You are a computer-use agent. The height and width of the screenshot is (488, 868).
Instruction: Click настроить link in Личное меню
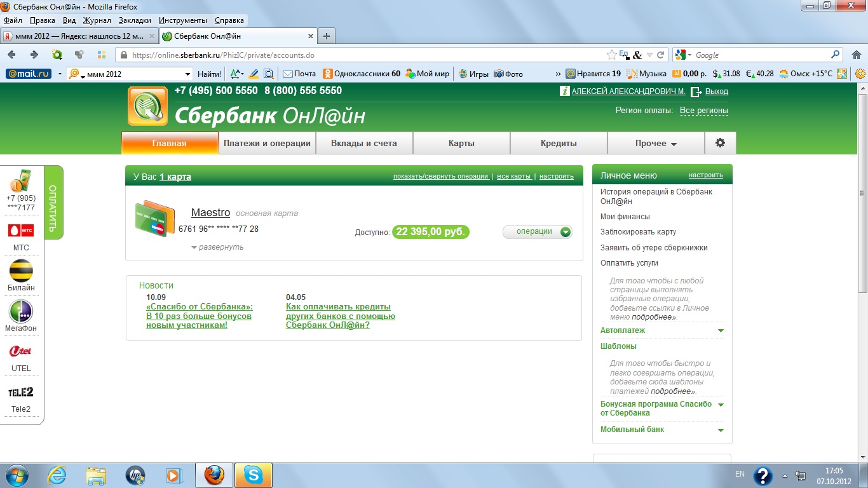click(706, 175)
